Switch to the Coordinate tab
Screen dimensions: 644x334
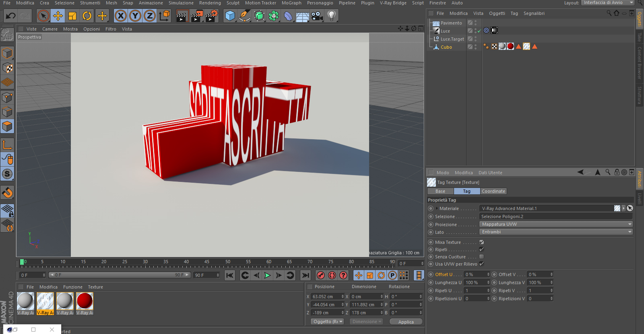(493, 191)
